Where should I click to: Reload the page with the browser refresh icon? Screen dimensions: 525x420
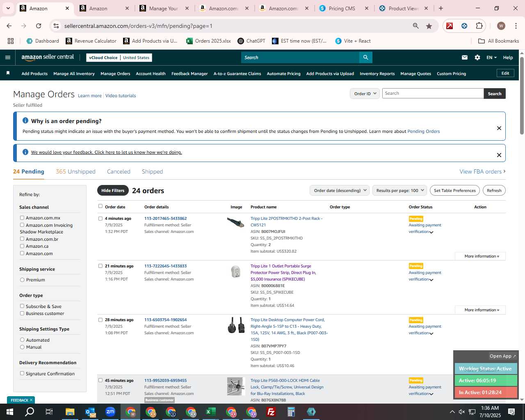tap(39, 26)
